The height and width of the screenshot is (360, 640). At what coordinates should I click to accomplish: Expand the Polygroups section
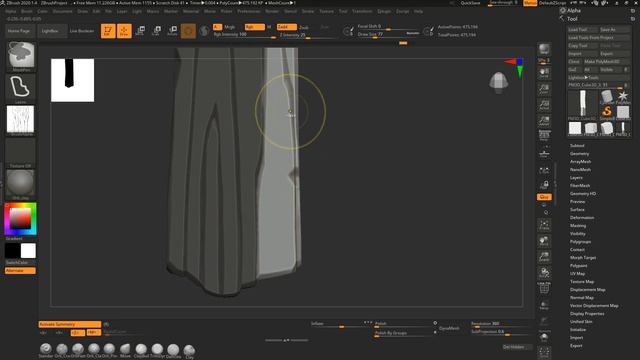tap(580, 242)
